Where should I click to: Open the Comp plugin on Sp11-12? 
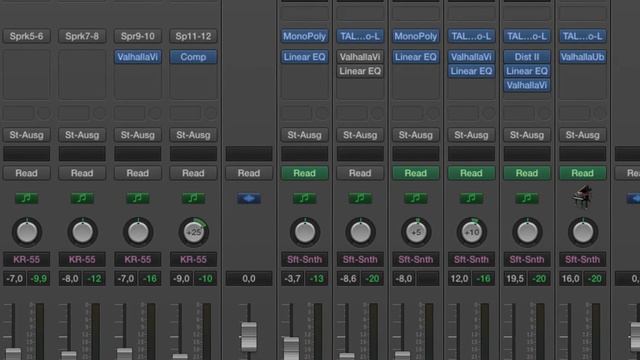tap(193, 57)
